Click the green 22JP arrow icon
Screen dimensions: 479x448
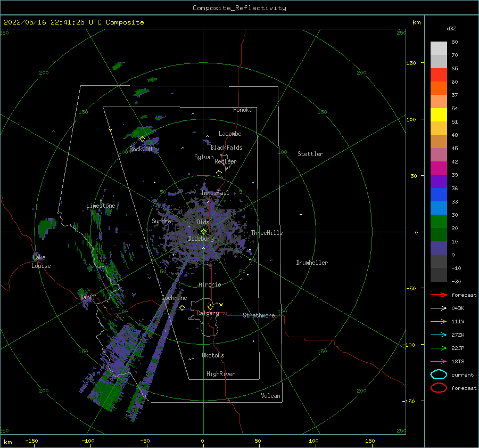pyautogui.click(x=439, y=348)
